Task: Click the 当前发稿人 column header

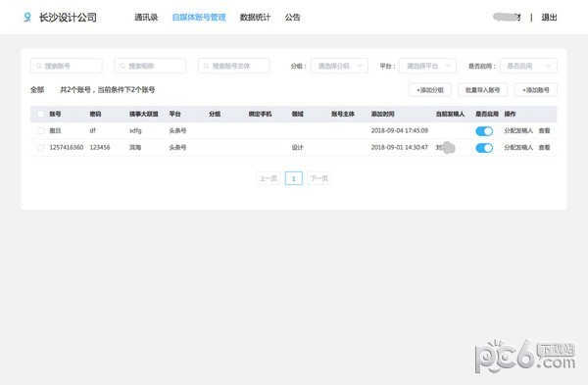Action: point(450,114)
